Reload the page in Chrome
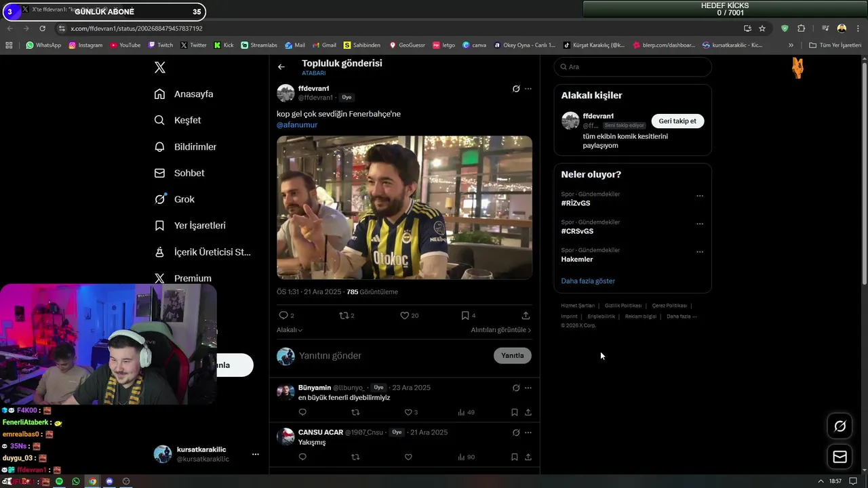Viewport: 868px width, 488px height. 42,28
